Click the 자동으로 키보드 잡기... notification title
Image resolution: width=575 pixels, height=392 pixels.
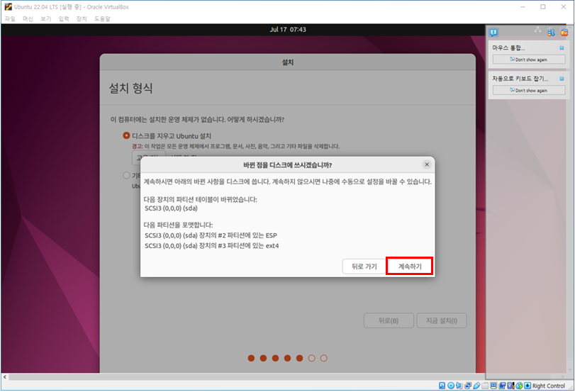pyautogui.click(x=520, y=79)
